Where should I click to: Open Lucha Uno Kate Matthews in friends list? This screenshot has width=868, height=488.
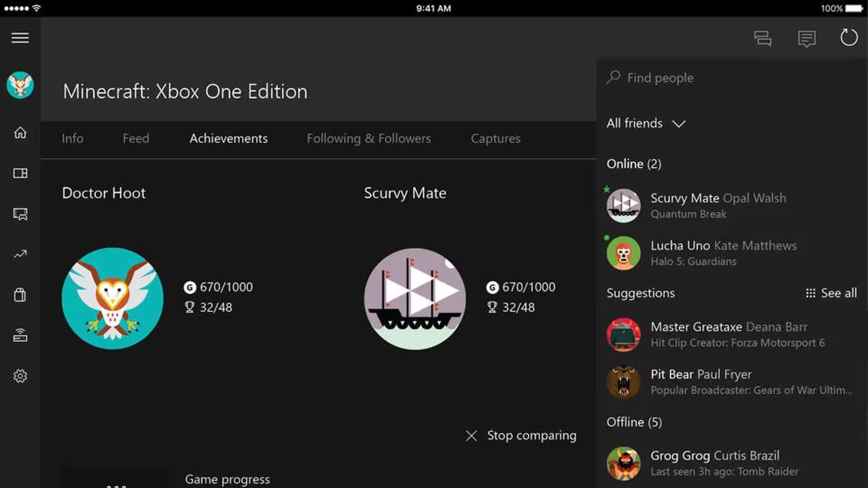point(732,253)
